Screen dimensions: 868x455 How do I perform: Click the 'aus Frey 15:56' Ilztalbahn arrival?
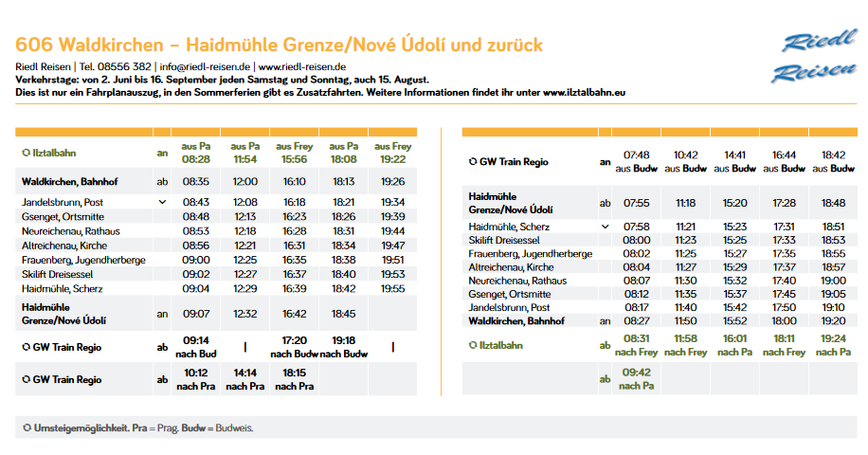point(294,153)
